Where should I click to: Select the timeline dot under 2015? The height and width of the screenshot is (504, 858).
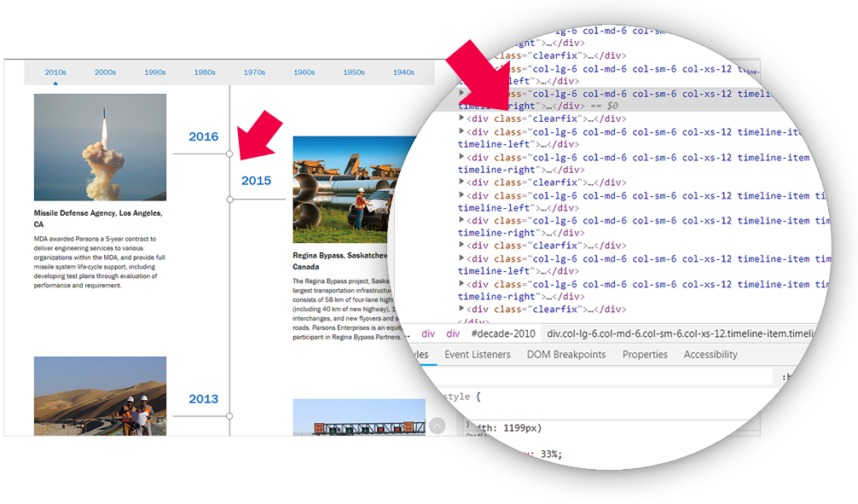click(229, 200)
